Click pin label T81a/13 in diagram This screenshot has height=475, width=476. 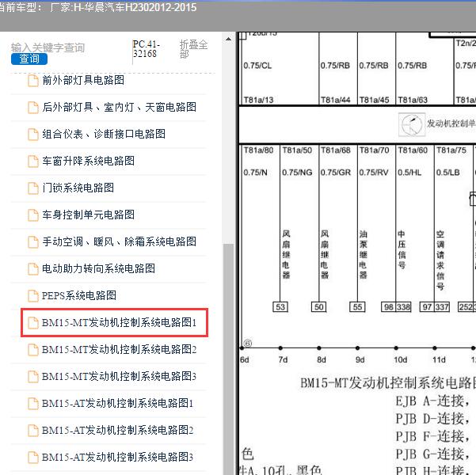click(x=259, y=101)
